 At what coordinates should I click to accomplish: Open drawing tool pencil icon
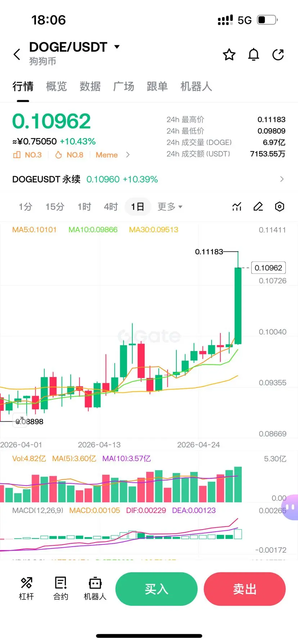tap(258, 207)
